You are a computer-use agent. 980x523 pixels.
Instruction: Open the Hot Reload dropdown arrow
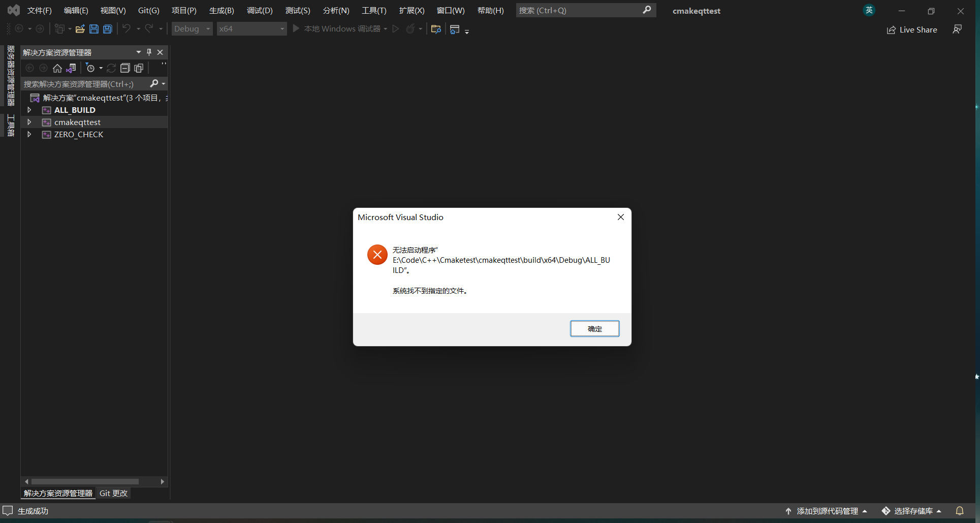421,29
